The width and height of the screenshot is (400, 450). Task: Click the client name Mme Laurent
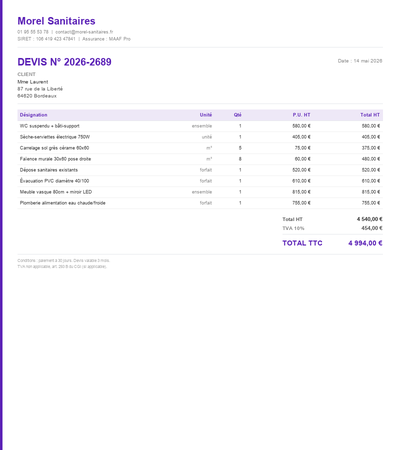coord(33,82)
